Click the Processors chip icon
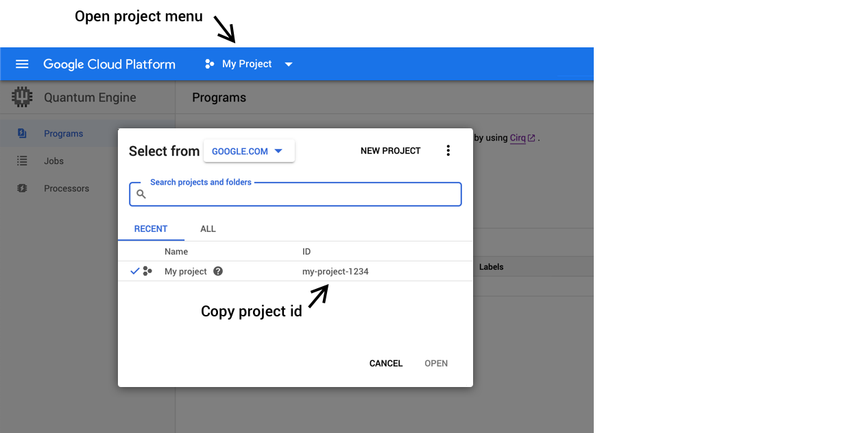The width and height of the screenshot is (868, 433). (22, 188)
